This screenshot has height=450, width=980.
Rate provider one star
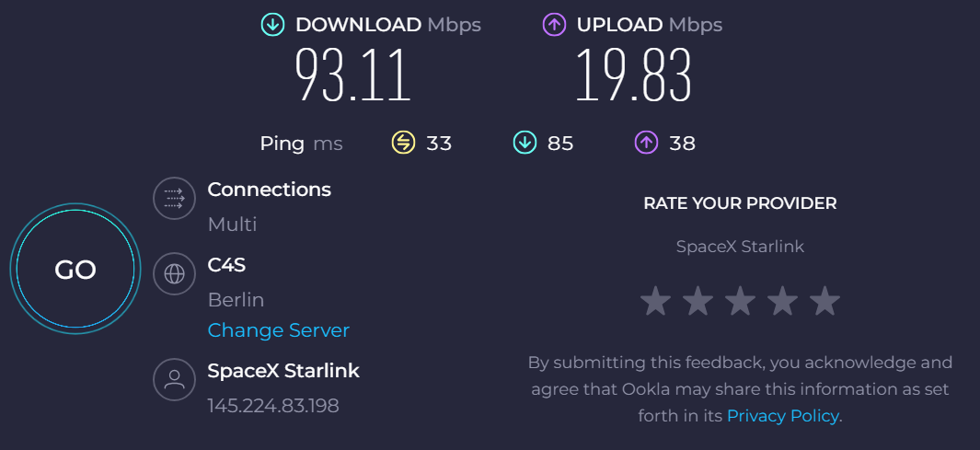tap(655, 300)
